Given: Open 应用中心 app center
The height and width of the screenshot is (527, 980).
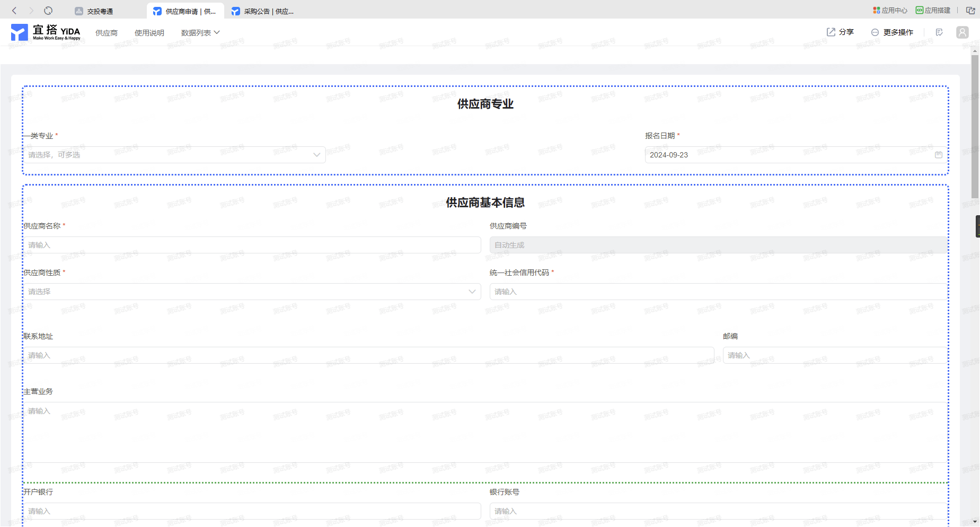Looking at the screenshot, I should [890, 11].
